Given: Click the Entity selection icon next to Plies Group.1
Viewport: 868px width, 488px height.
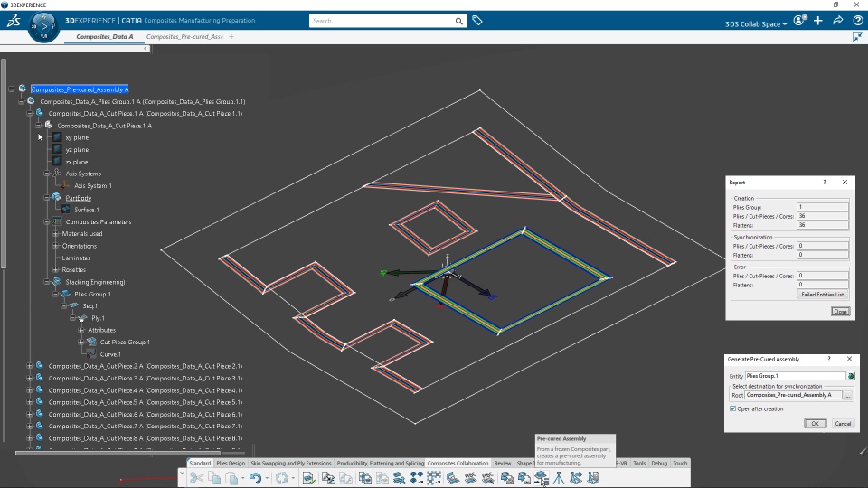Looking at the screenshot, I should click(x=852, y=376).
